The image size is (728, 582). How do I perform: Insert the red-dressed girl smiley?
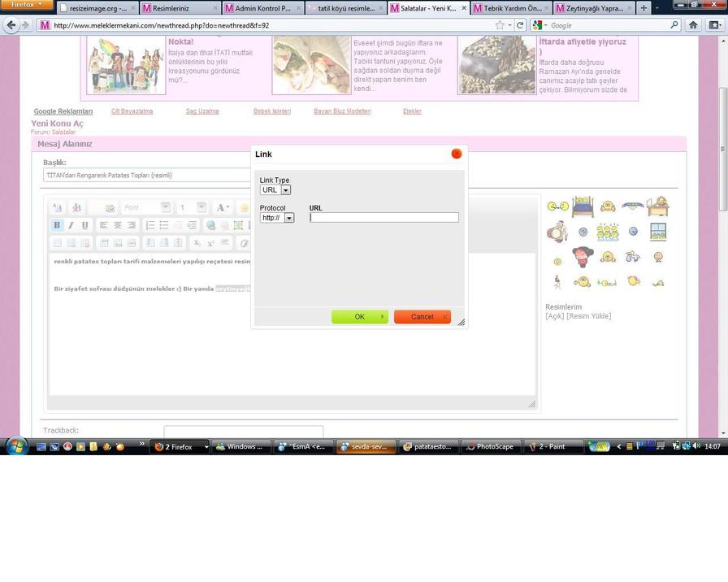[583, 257]
